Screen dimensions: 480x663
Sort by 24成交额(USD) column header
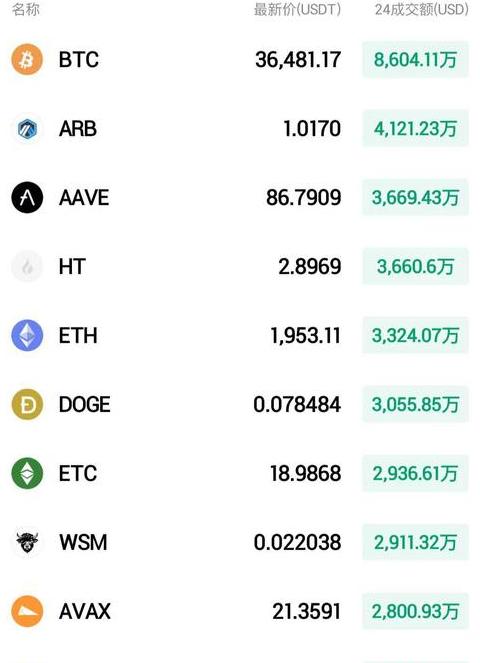click(x=422, y=9)
